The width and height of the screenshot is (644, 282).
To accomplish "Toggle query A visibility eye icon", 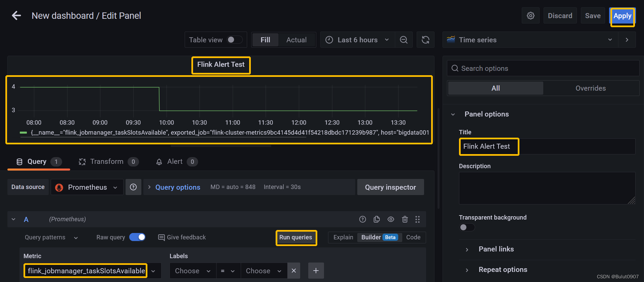I will click(391, 219).
